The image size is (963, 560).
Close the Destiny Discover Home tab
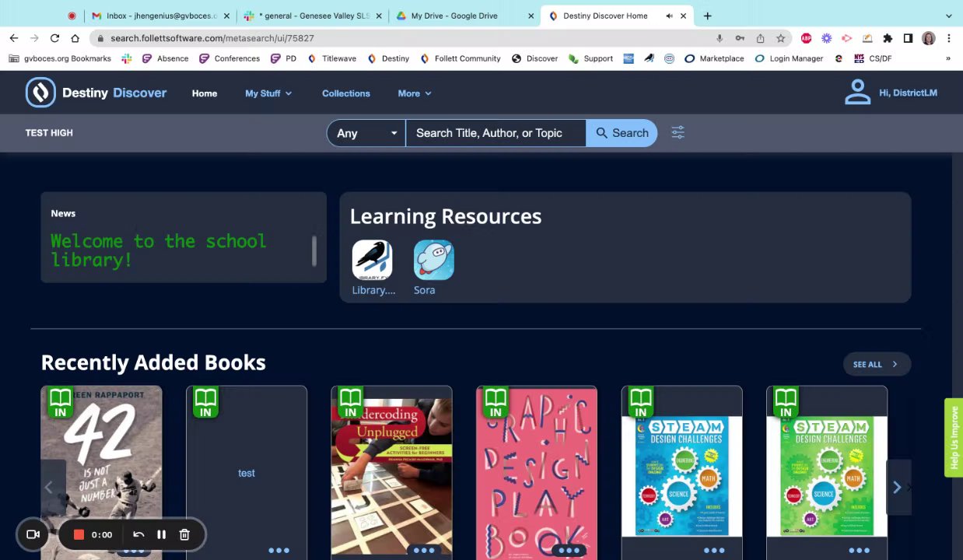click(x=684, y=16)
